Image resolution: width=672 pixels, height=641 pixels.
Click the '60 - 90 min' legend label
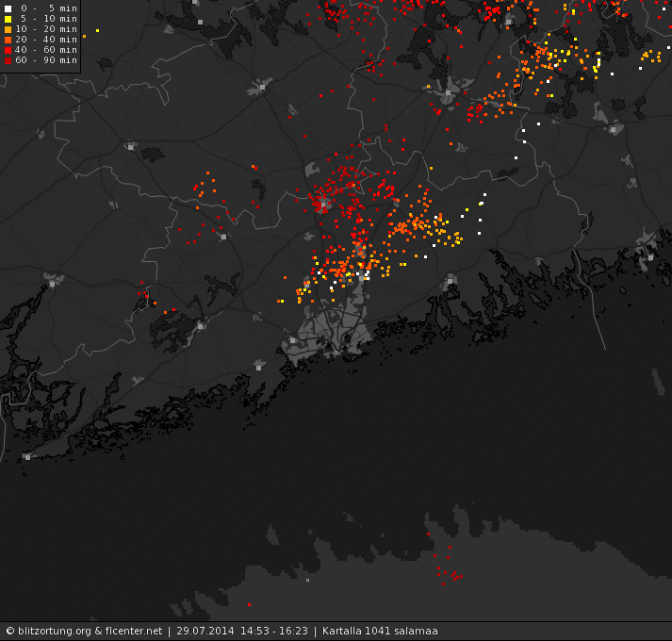pos(46,60)
